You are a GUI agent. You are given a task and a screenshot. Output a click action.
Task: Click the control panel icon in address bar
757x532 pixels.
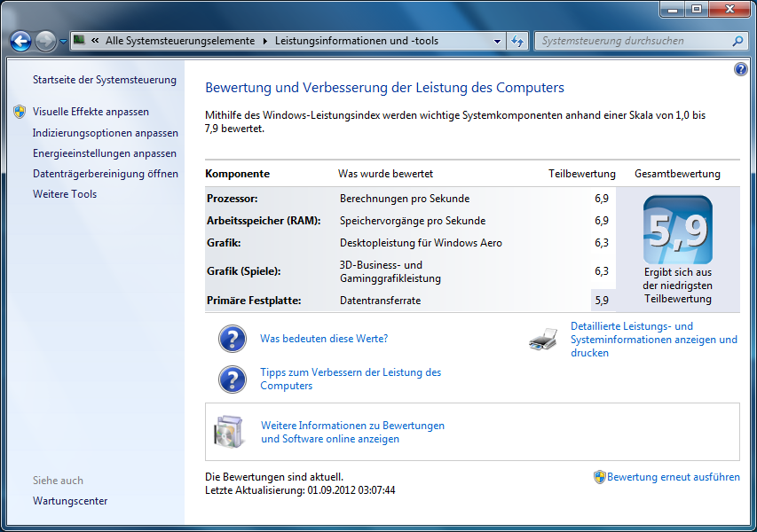79,40
